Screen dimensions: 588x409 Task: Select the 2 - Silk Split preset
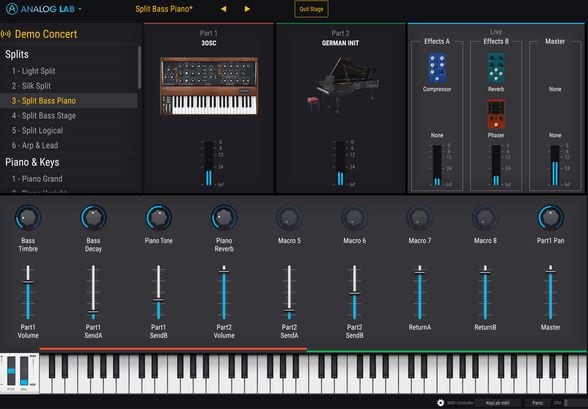coord(69,86)
